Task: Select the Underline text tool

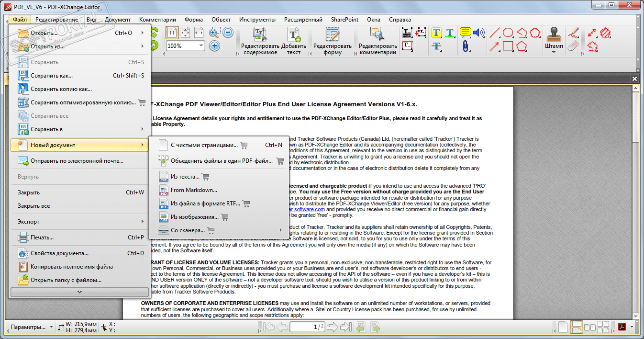Action: click(450, 33)
